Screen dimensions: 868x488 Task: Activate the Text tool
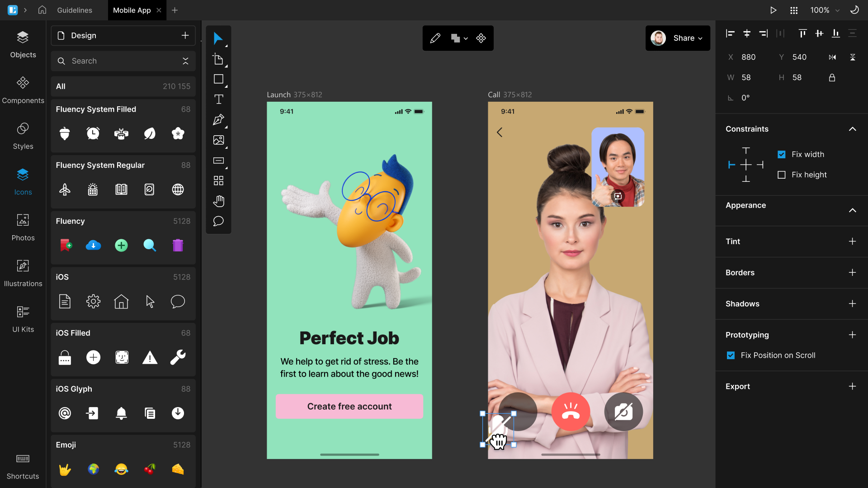pyautogui.click(x=218, y=99)
